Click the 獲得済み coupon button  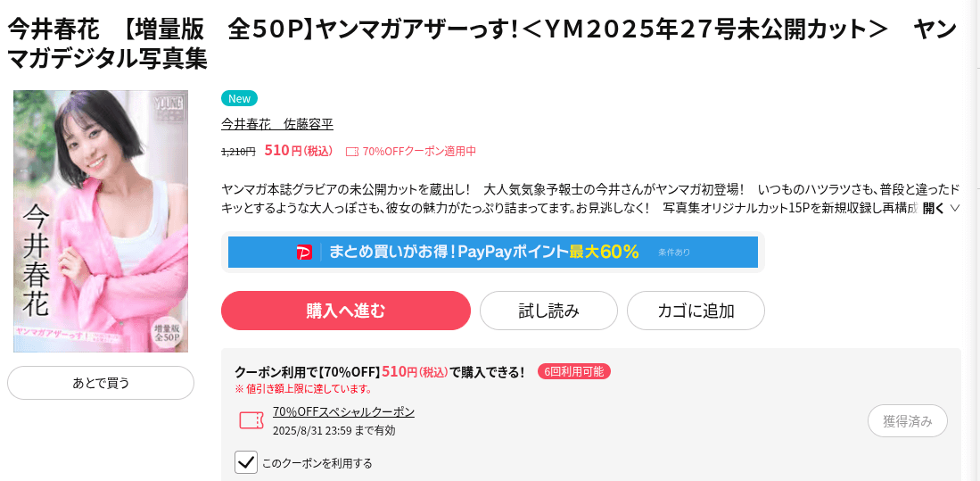point(908,421)
